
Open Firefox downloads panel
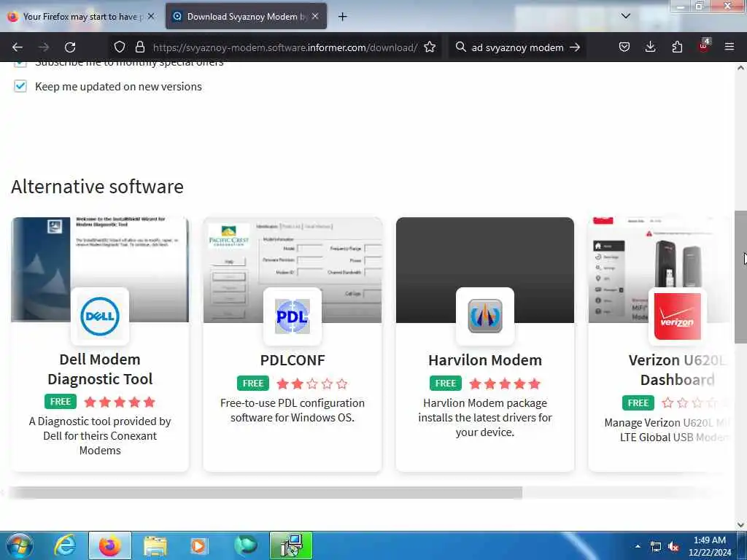click(650, 47)
